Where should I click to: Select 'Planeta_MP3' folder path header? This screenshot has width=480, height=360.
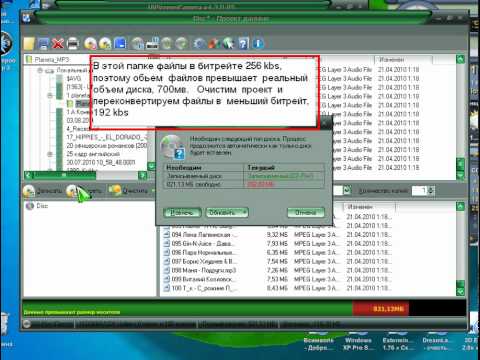[x=52, y=60]
